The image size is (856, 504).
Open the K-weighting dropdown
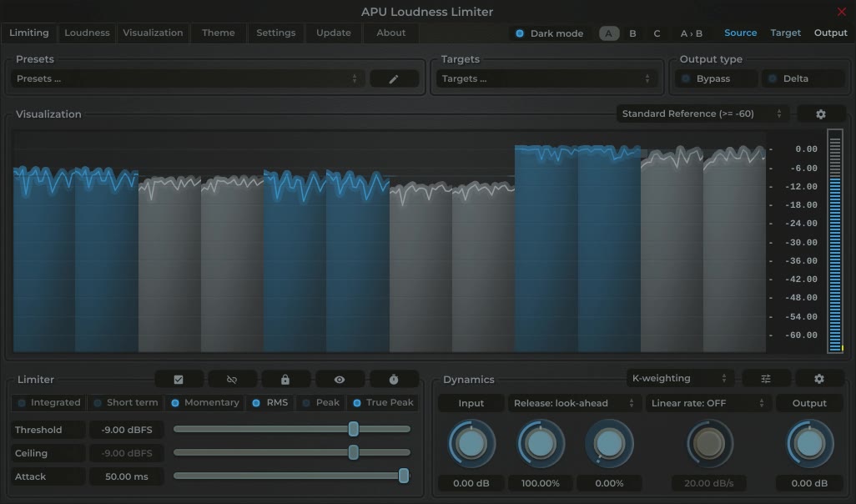[x=680, y=378]
